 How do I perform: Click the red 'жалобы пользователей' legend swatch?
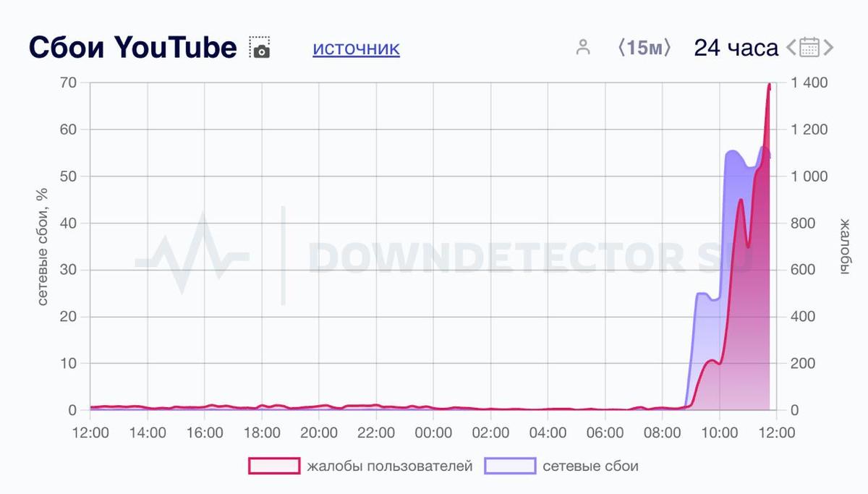274,467
